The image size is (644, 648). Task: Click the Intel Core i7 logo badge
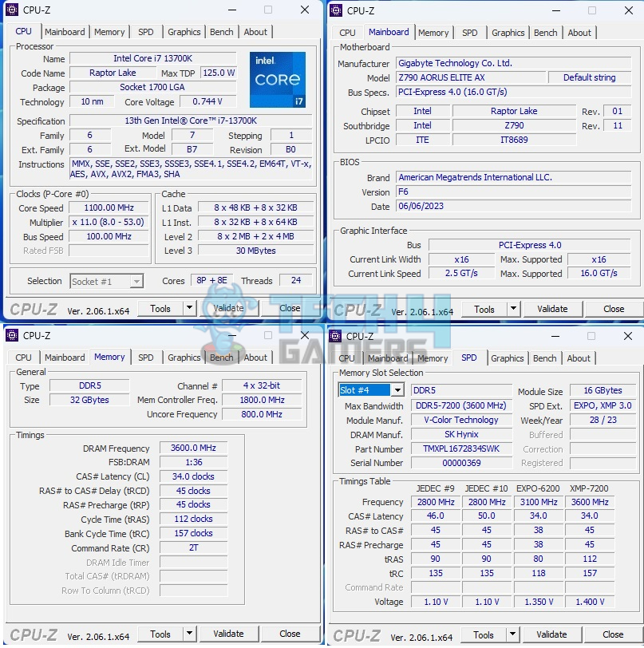click(x=278, y=79)
